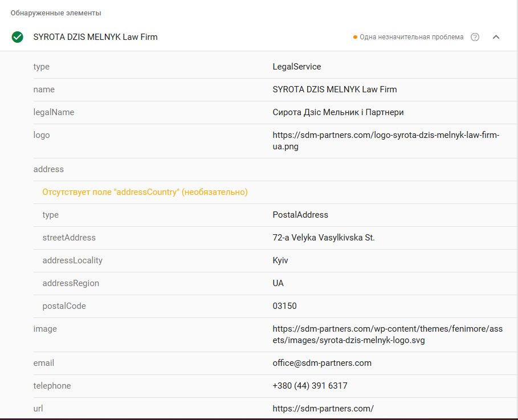Click the image field label
The image size is (518, 420).
point(45,329)
